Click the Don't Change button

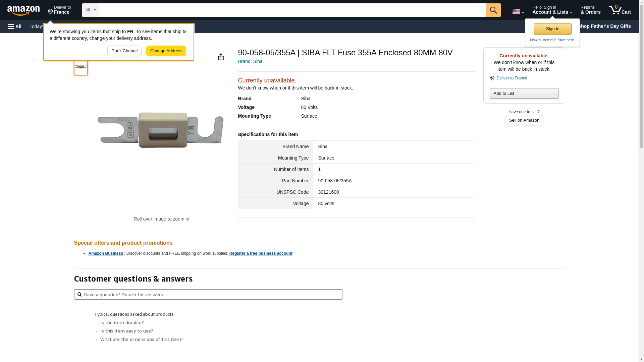[x=124, y=51]
